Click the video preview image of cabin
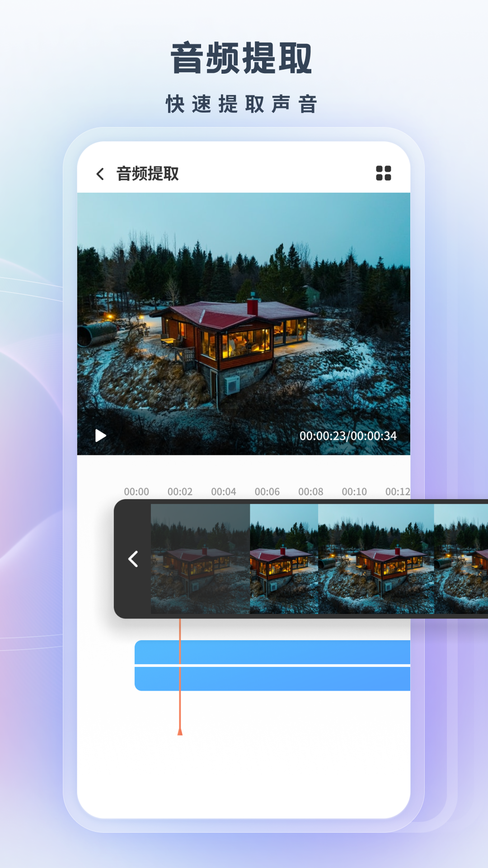Viewport: 488px width, 868px height. tap(244, 324)
